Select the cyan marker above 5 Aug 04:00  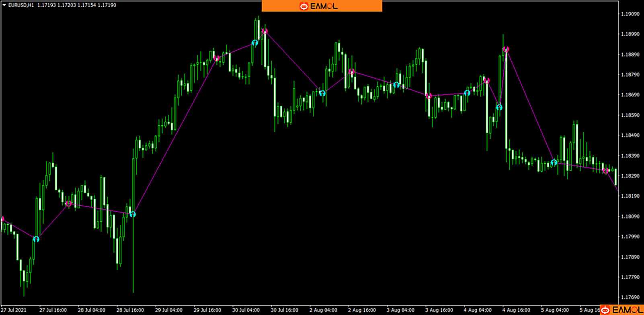tap(554, 162)
